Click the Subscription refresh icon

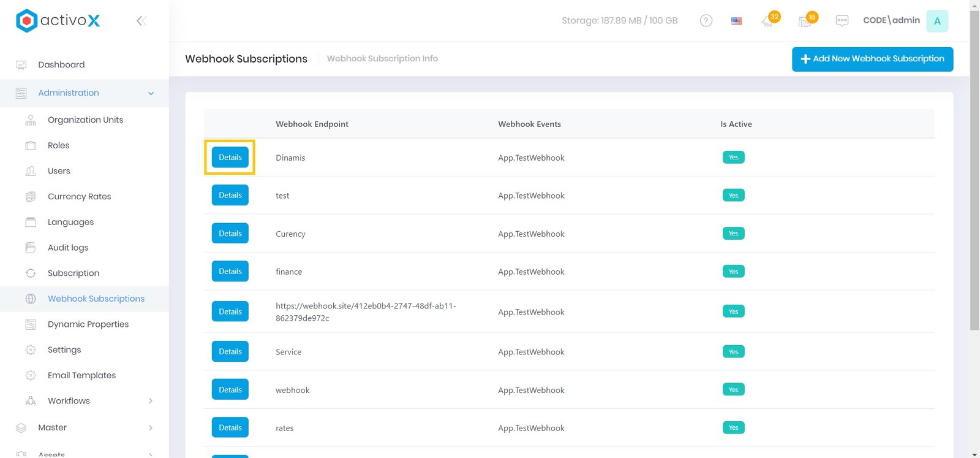point(31,273)
